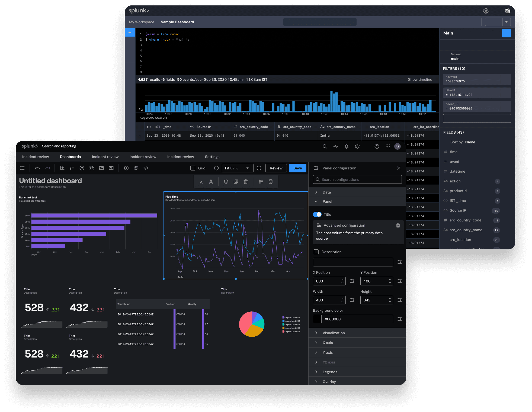Expand the Overlay section
Screen dimensions: 532x412
[357, 381]
